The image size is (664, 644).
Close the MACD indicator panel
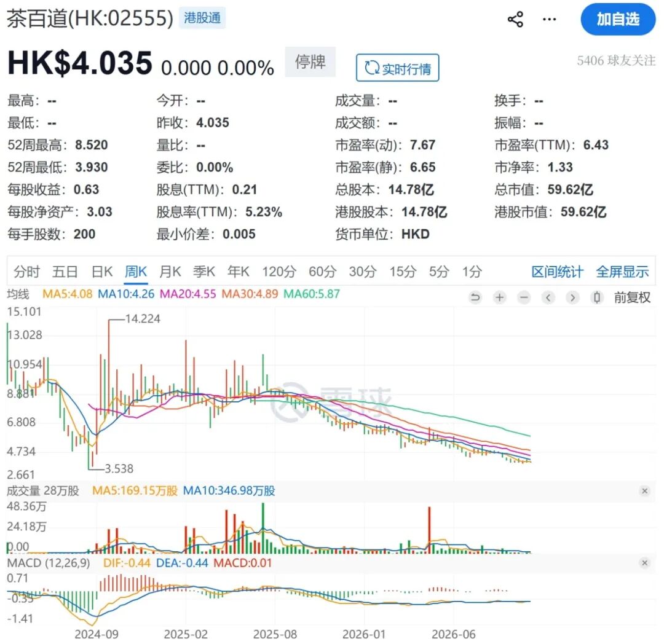tap(644, 563)
